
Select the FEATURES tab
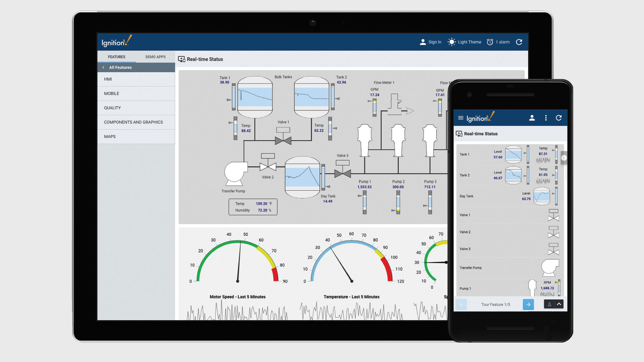[116, 57]
